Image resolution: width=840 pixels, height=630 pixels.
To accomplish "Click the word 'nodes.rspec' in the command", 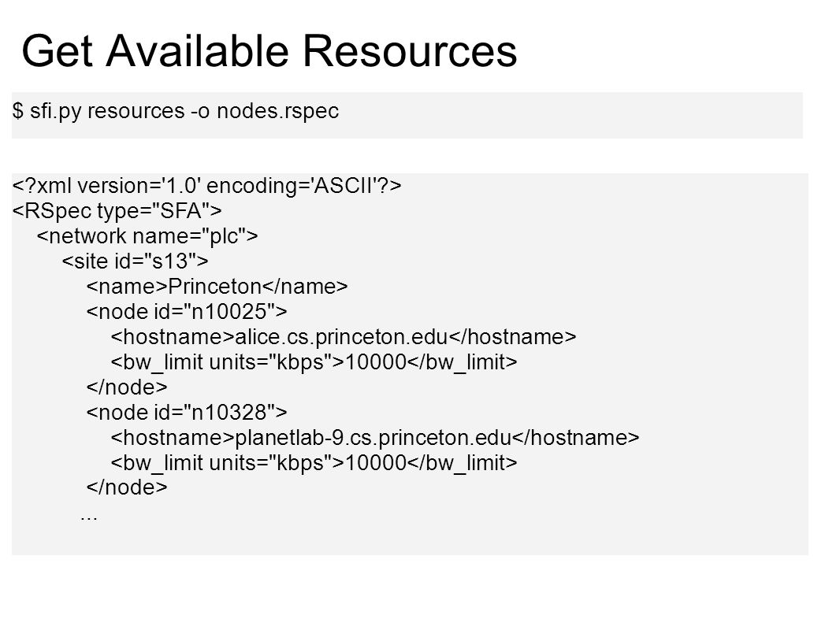I will coord(277,111).
